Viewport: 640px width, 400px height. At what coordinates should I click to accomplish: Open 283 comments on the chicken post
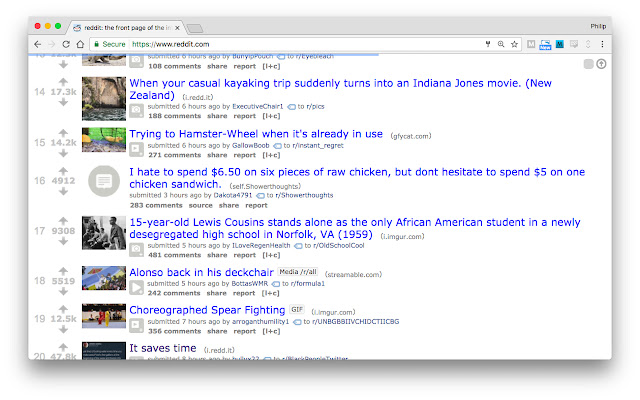click(x=155, y=205)
